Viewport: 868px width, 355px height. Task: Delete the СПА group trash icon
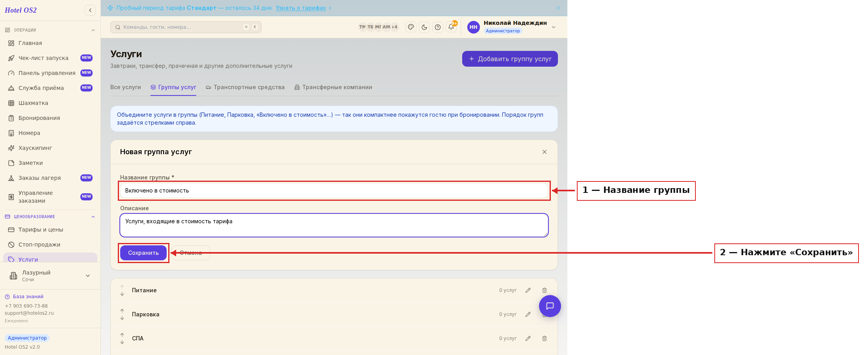[545, 338]
